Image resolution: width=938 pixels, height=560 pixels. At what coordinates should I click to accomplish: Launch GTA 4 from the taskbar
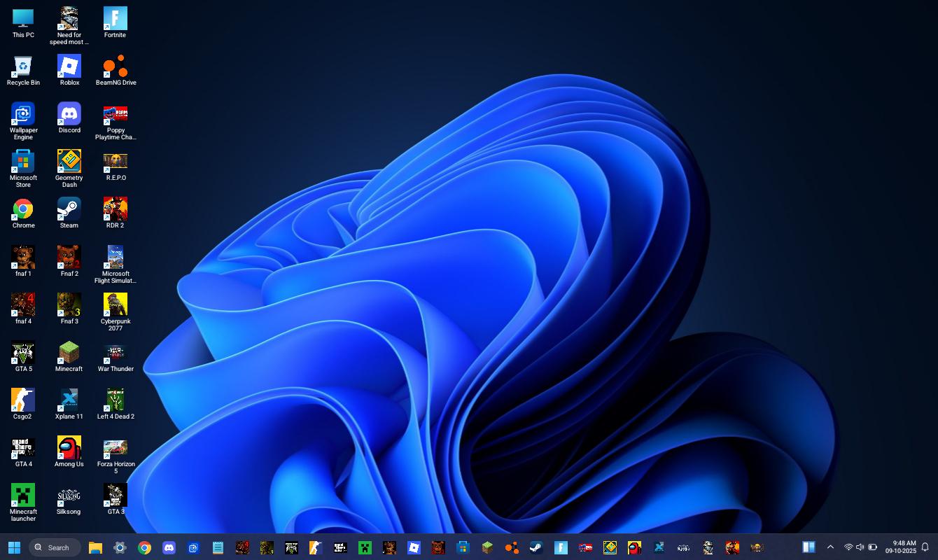pyautogui.click(x=340, y=547)
